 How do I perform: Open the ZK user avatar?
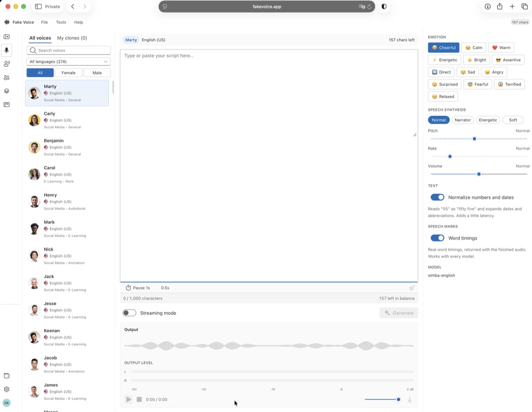click(x=7, y=403)
